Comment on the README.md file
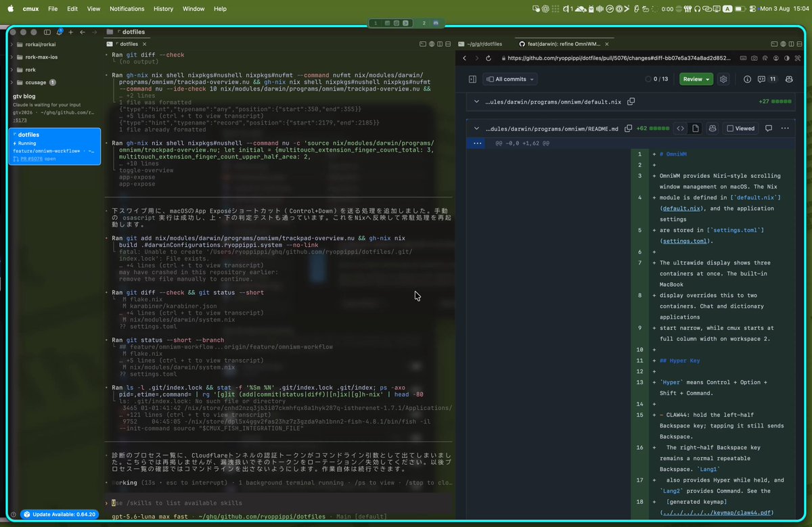The image size is (812, 527). click(x=769, y=129)
